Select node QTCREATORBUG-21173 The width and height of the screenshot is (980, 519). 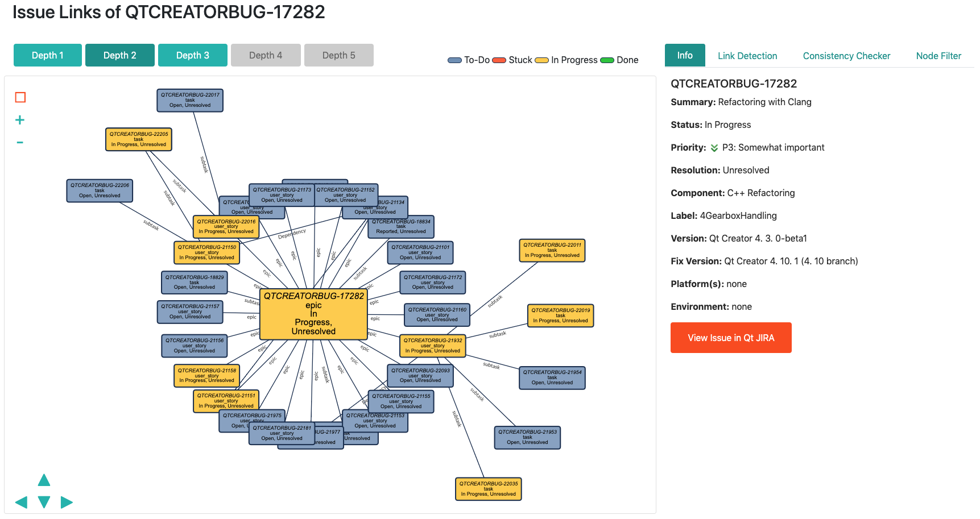(x=282, y=195)
